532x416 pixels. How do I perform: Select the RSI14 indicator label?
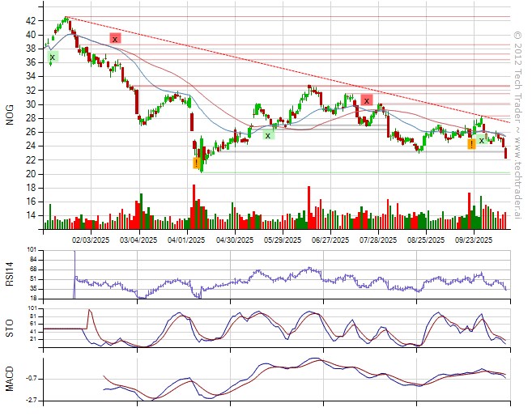coord(11,274)
